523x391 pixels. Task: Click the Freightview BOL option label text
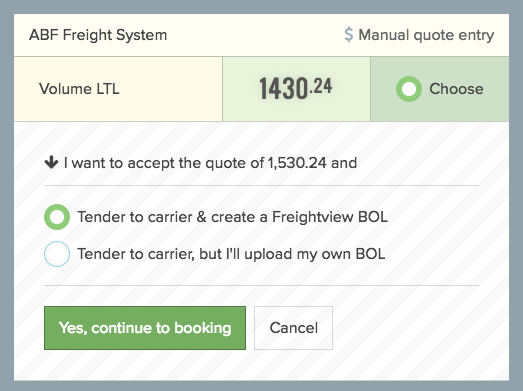coord(232,217)
